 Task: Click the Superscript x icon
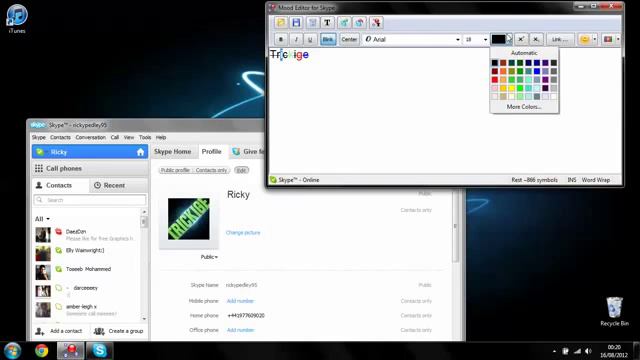tap(521, 39)
